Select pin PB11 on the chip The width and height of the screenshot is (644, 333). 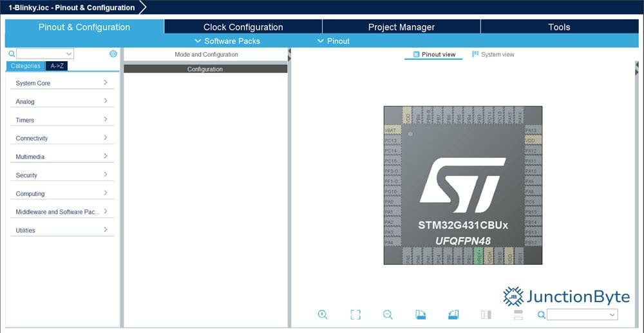click(x=520, y=256)
